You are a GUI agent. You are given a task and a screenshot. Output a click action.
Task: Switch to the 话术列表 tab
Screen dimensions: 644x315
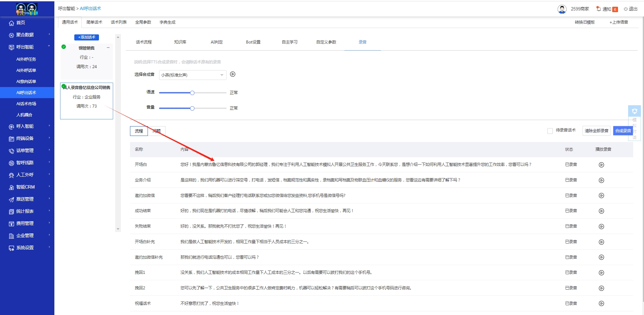tap(119, 22)
